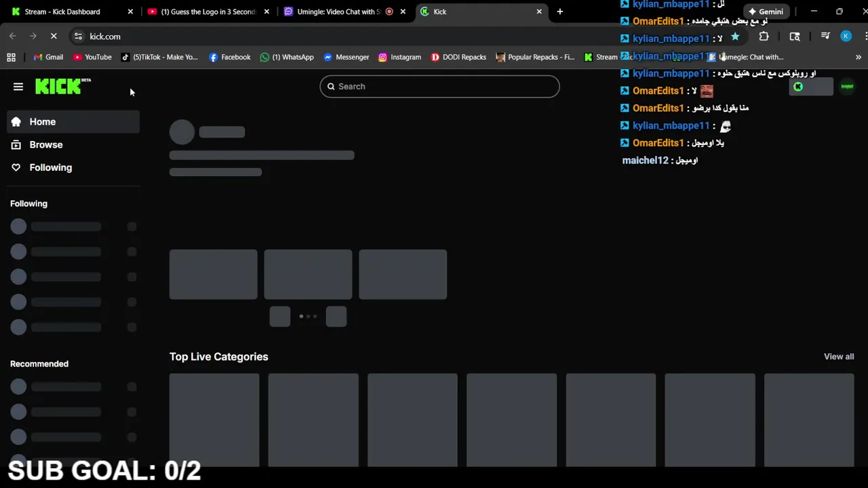Click the first featured stream thumbnail placeholder

click(213, 274)
